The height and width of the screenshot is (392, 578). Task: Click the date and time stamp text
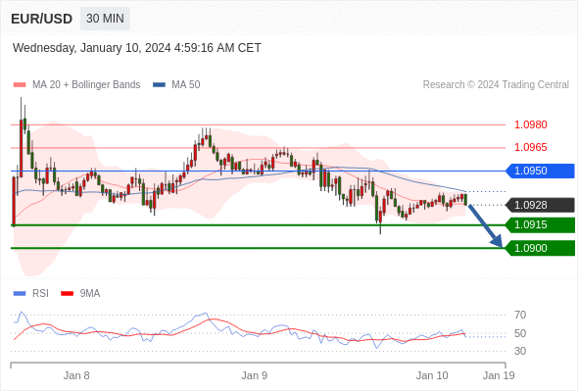coord(137,48)
